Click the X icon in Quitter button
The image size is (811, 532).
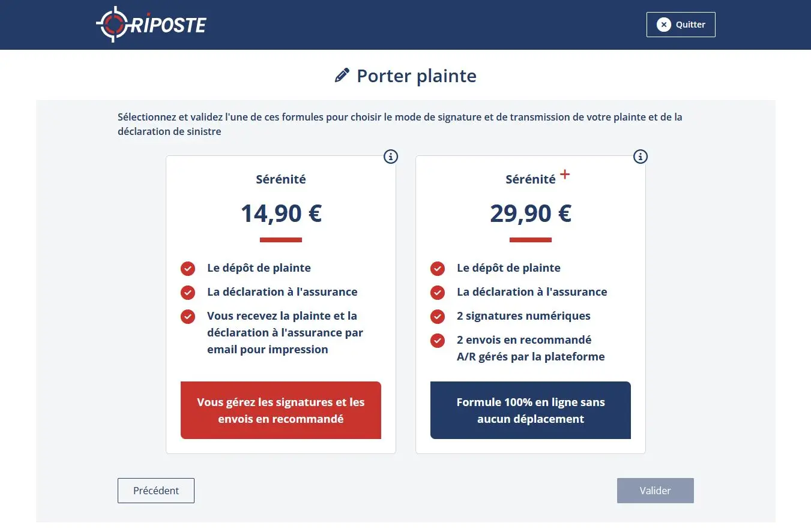[x=663, y=25]
